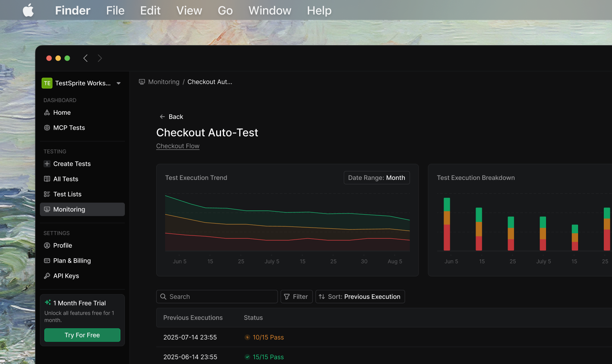Click the Back label
The width and height of the screenshot is (612, 364).
176,117
